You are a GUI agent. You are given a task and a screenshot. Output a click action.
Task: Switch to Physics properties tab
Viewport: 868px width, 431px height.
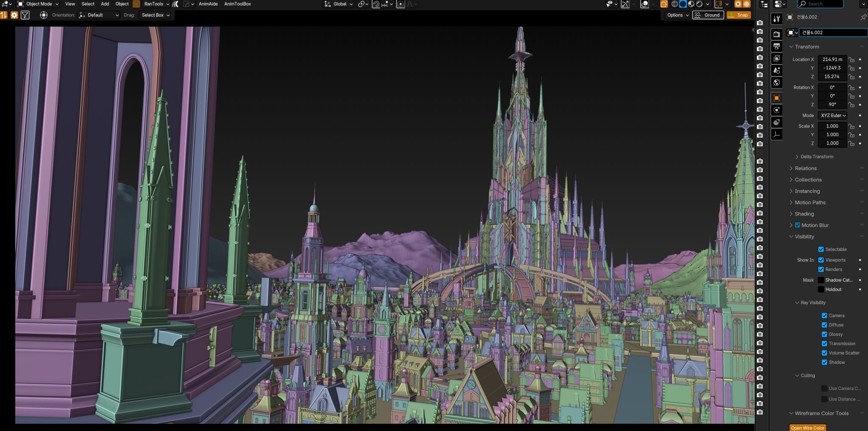tap(776, 110)
